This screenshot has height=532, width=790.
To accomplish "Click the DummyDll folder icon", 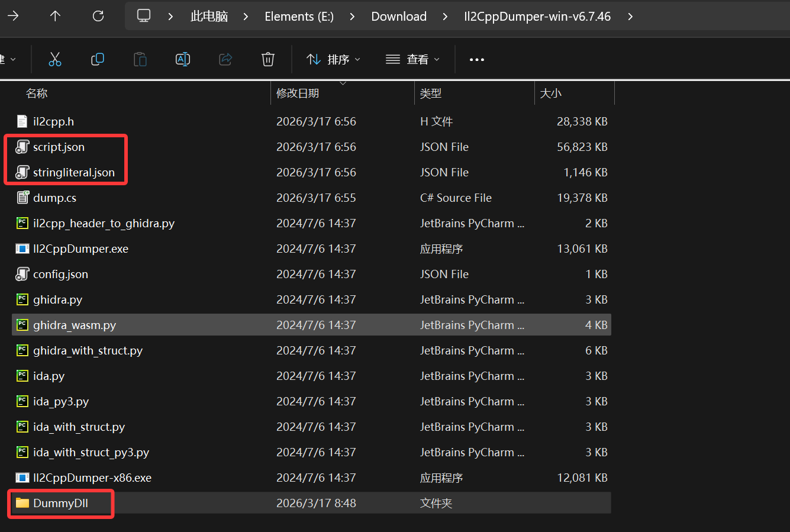I will [22, 503].
